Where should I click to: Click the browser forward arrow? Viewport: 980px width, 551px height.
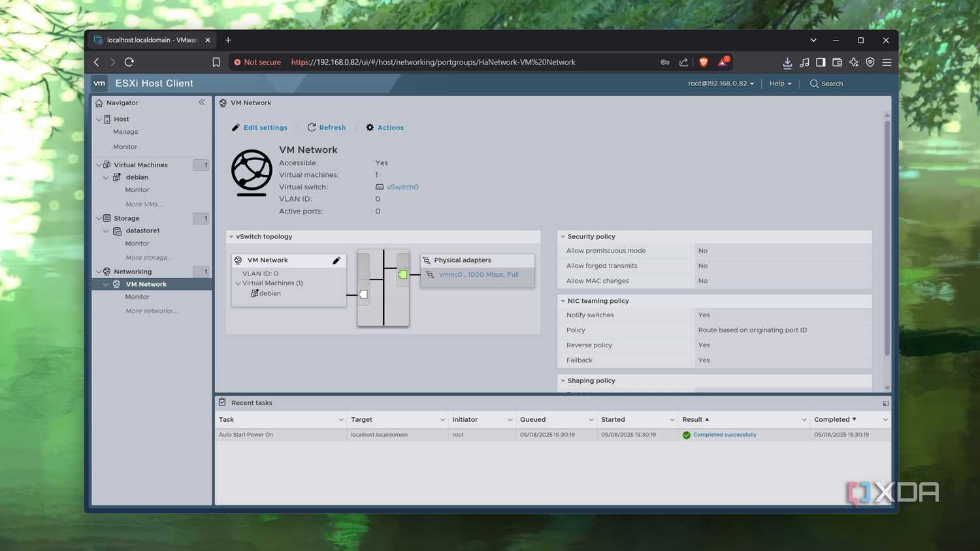(x=112, y=62)
